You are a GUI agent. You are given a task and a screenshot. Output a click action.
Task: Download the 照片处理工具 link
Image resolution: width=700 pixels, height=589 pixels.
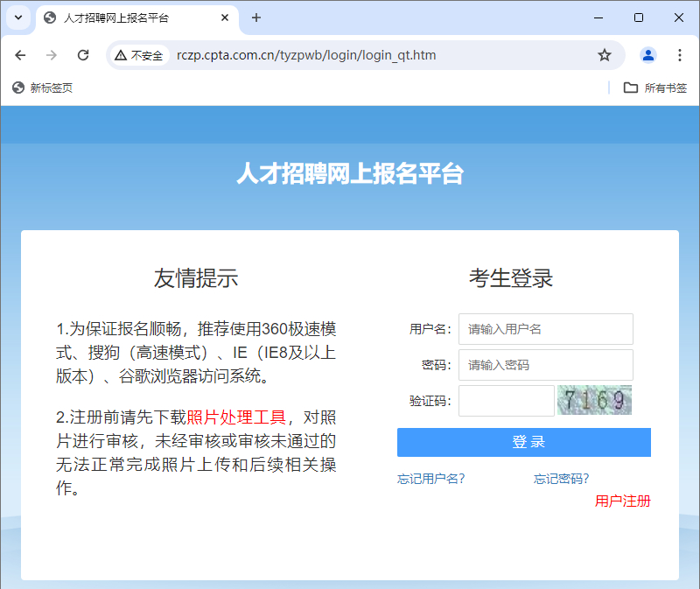(x=235, y=417)
